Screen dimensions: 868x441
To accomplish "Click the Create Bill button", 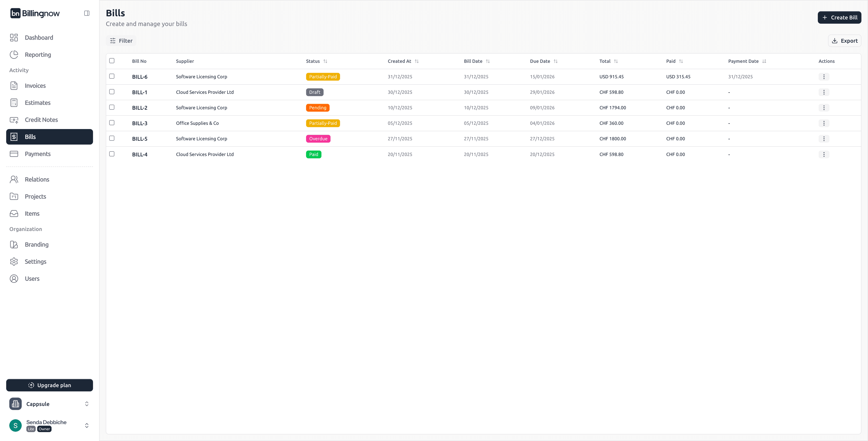I will pos(839,18).
